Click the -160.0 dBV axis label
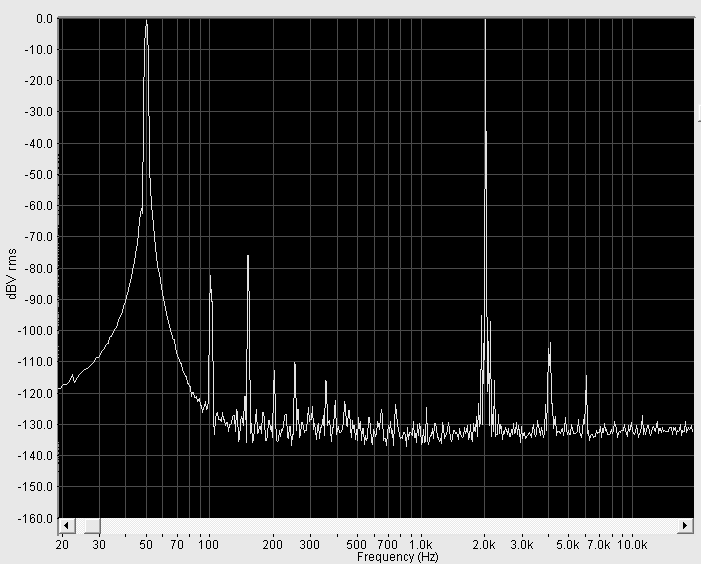 pos(35,518)
